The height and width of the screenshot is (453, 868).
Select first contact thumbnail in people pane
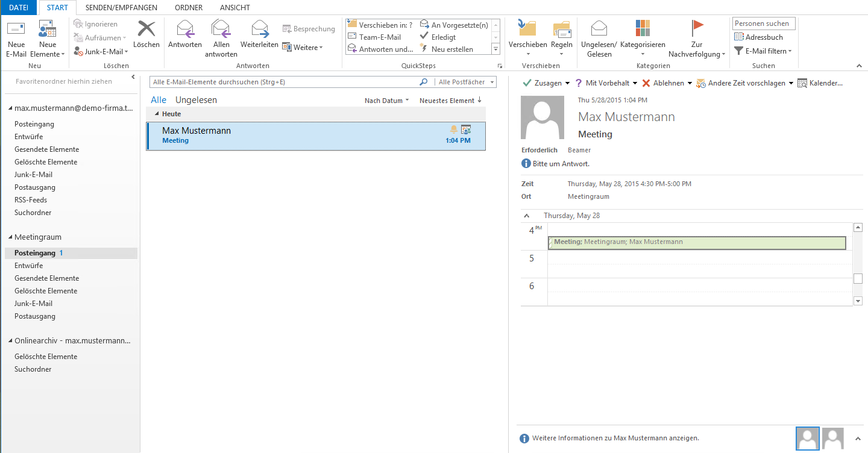point(808,439)
